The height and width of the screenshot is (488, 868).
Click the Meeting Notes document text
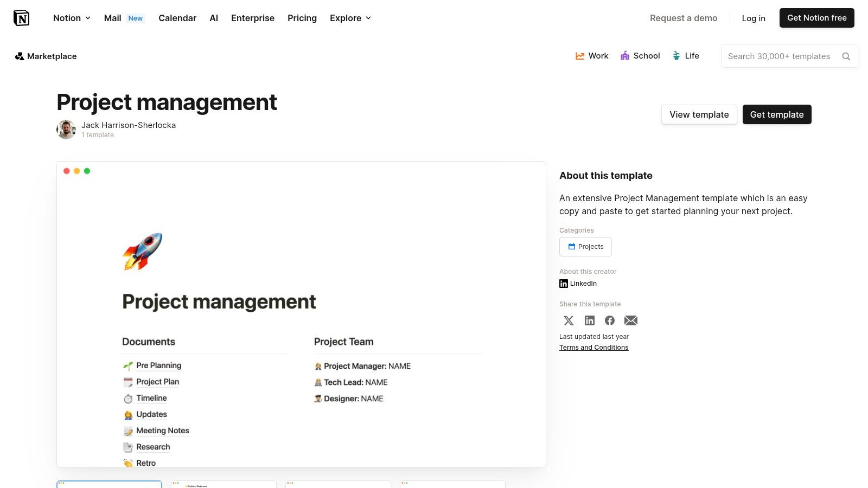coord(163,431)
